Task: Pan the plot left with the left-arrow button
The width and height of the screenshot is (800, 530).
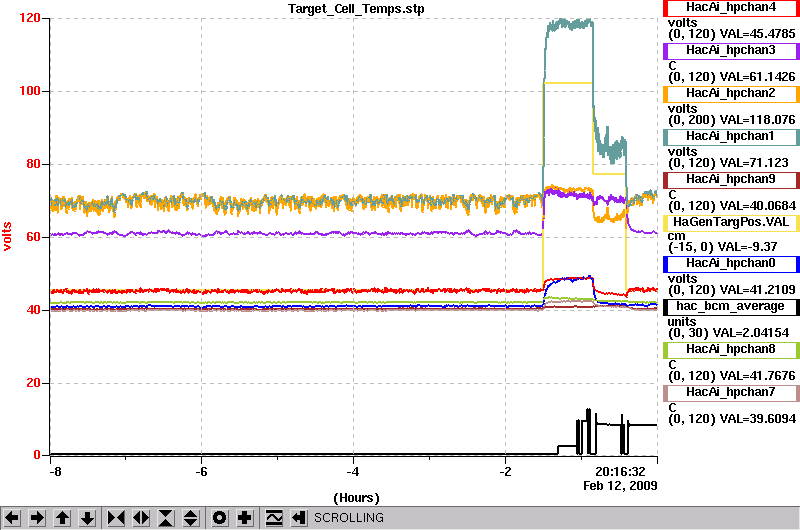Action: click(x=12, y=518)
